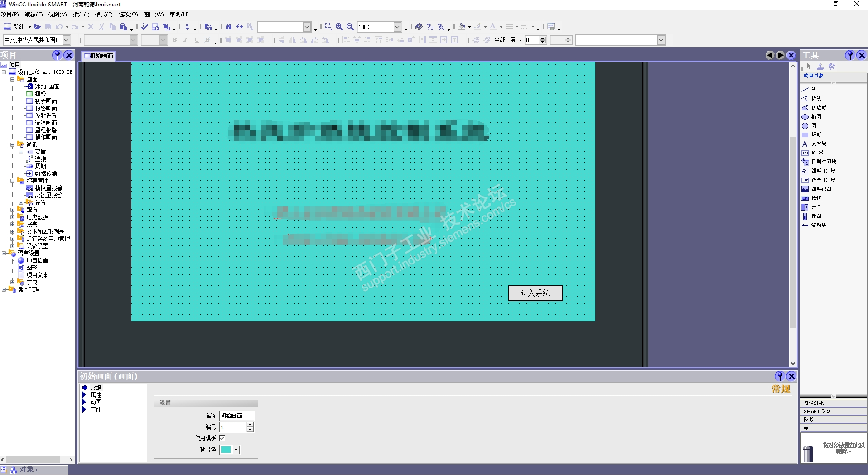
Task: Close the 工具 toolbox panel
Action: tap(862, 55)
